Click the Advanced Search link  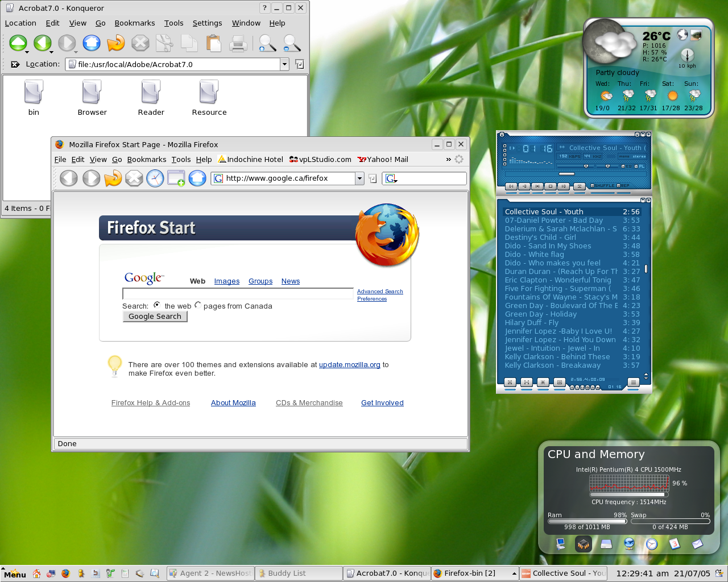(380, 292)
